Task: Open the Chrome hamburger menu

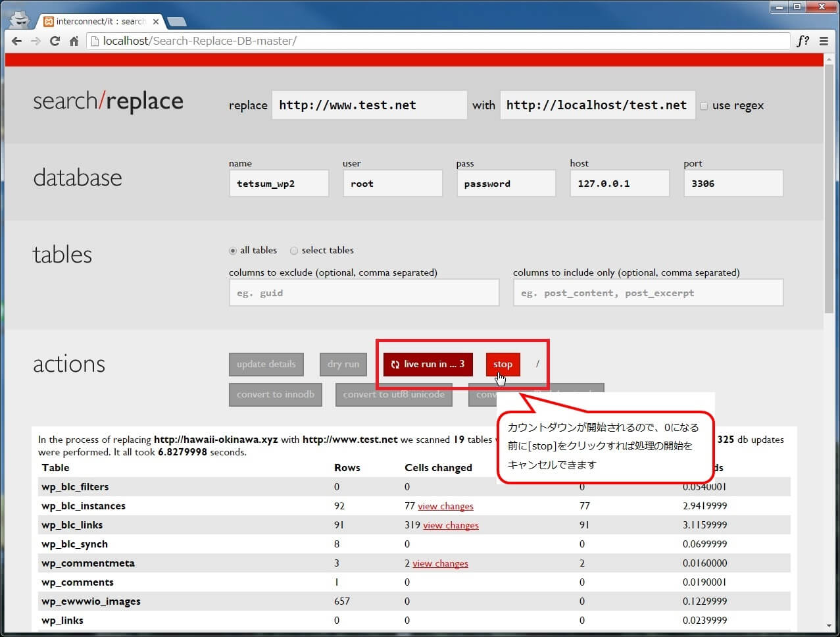Action: pos(824,41)
